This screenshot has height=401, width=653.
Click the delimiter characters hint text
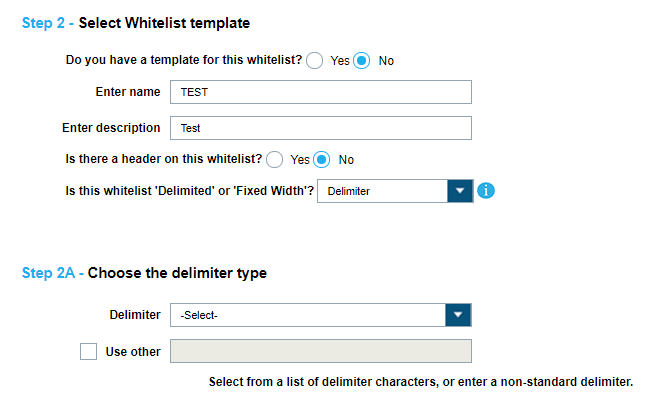(x=421, y=382)
